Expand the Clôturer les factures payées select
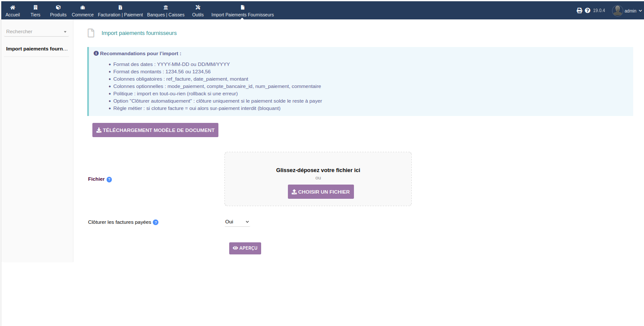The image size is (644, 326). (237, 222)
